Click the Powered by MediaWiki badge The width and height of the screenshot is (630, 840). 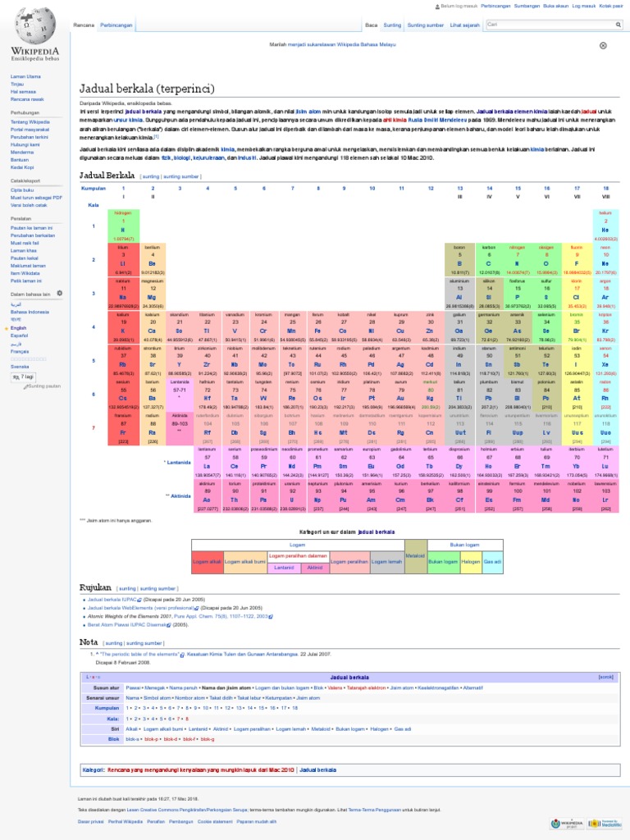605,824
